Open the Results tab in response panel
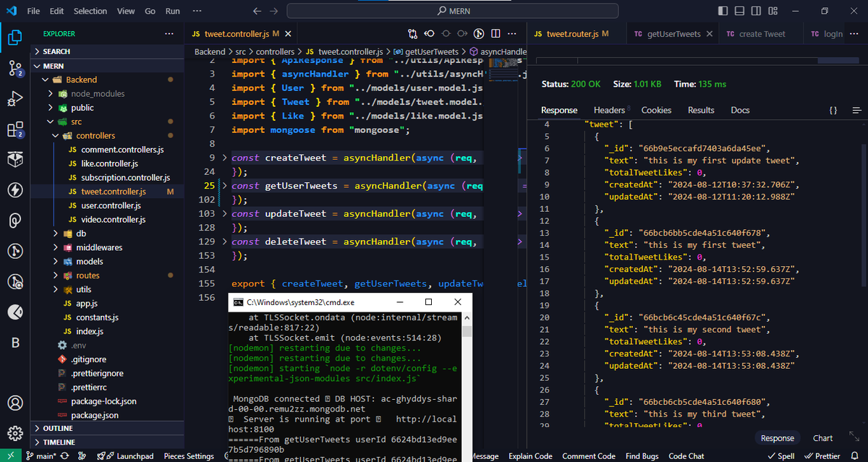This screenshot has width=868, height=462. click(x=701, y=111)
